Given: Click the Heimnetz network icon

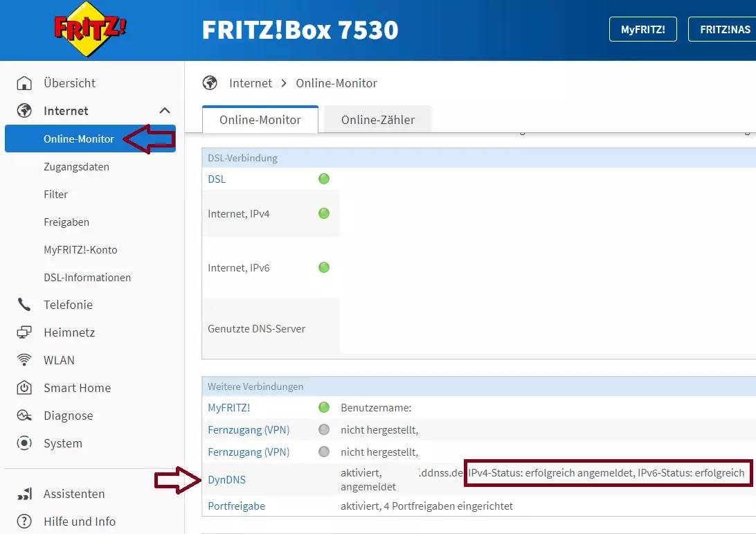Looking at the screenshot, I should 24,332.
